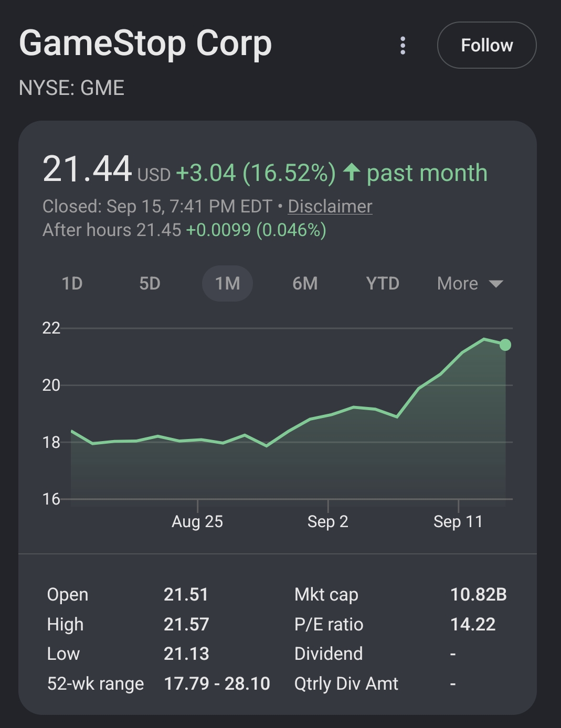Click the Sep 2 date on chart axis
561x728 pixels.
[328, 521]
